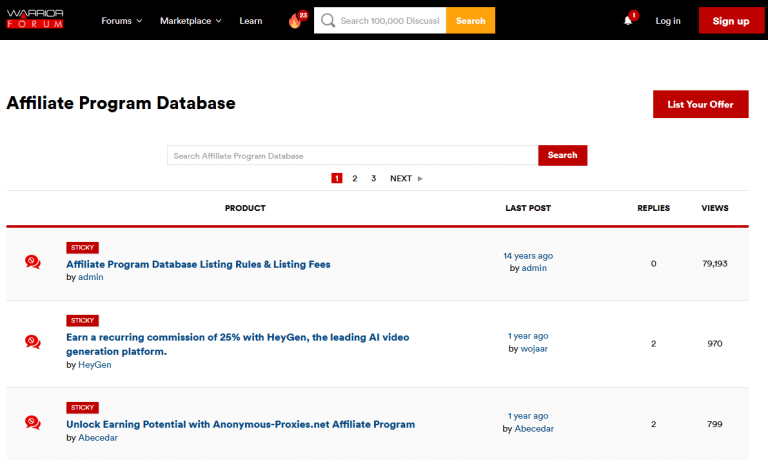Click STICKY badge on Listing Rules thread
768x460 pixels.
(x=82, y=247)
